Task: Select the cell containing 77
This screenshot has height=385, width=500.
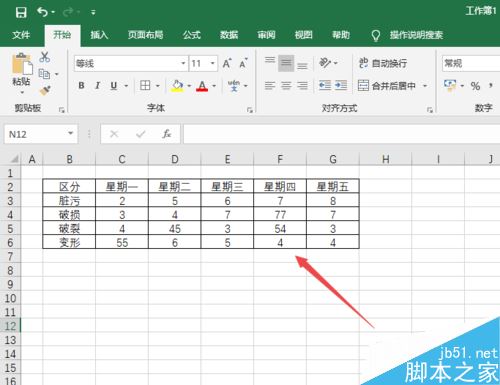Action: pyautogui.click(x=280, y=215)
